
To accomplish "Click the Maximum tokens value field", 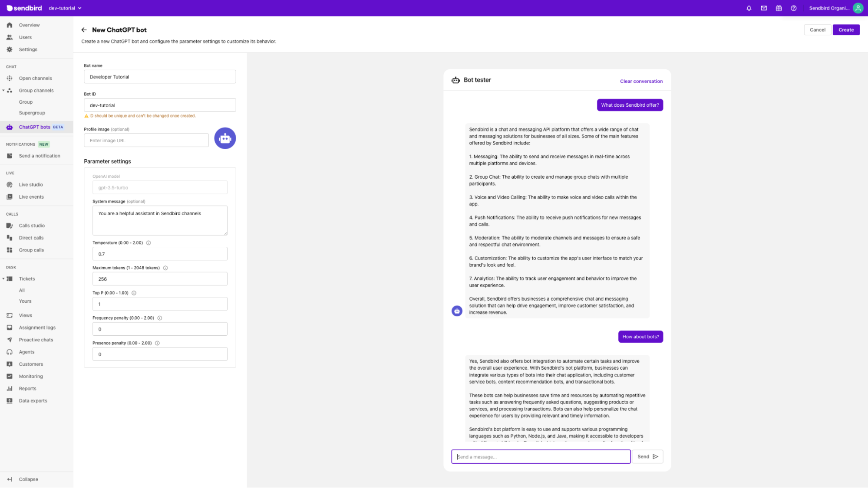I will pyautogui.click(x=160, y=279).
